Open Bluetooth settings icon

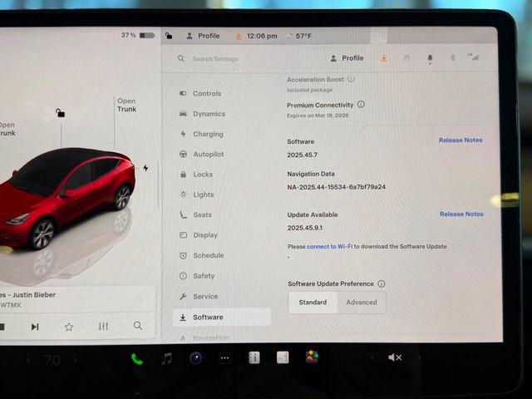pyautogui.click(x=452, y=57)
